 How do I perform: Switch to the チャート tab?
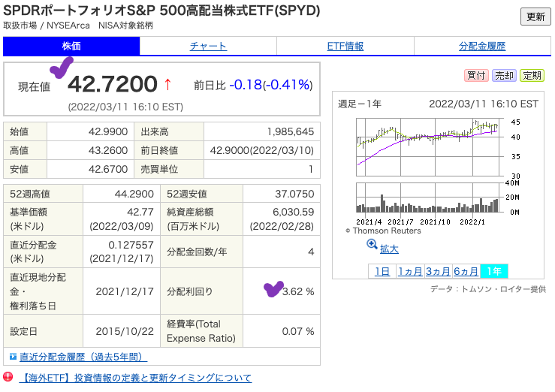(x=208, y=46)
